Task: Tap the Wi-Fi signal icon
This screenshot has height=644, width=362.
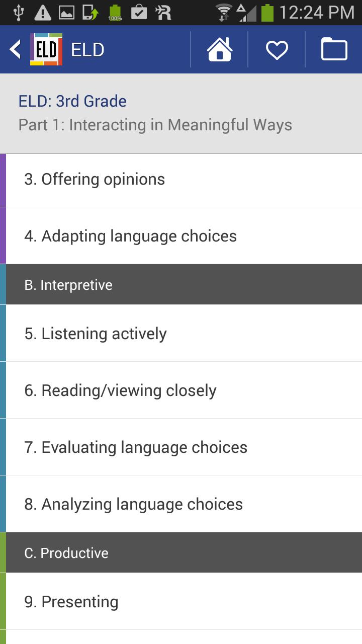Action: [x=224, y=12]
